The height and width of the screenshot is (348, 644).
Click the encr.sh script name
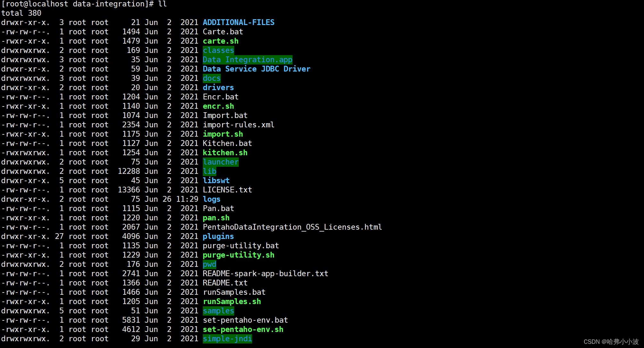(218, 106)
